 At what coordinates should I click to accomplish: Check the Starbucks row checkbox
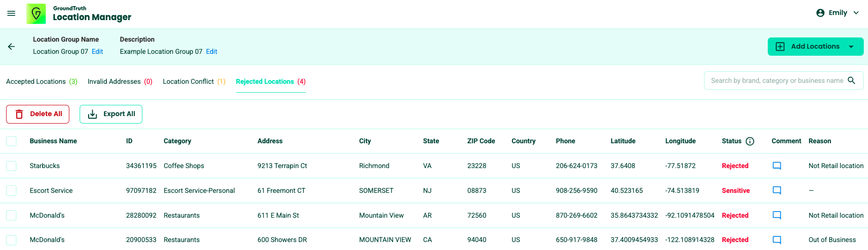[x=11, y=166]
